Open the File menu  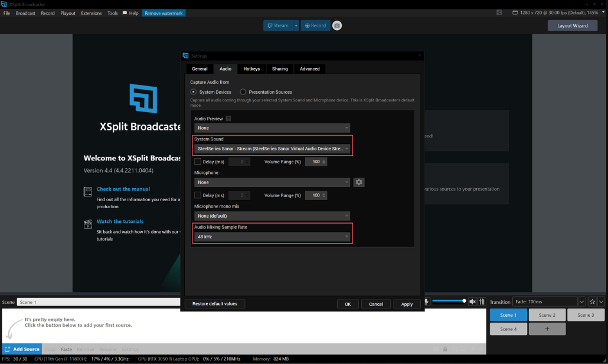point(6,13)
